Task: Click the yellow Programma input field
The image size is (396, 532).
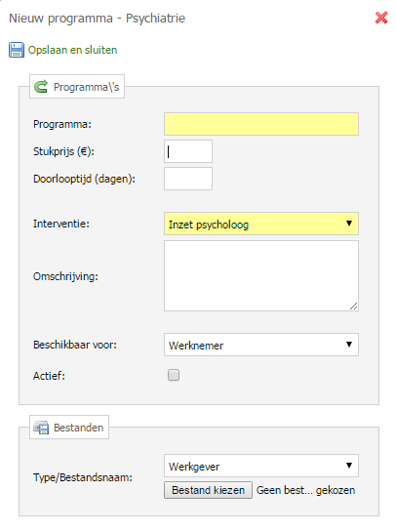Action: pyautogui.click(x=261, y=124)
